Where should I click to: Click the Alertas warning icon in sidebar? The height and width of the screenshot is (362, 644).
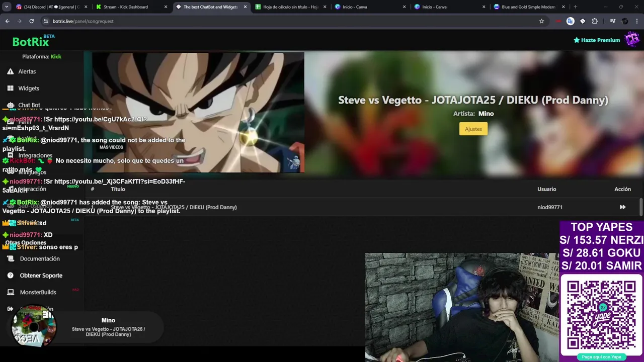[10, 71]
